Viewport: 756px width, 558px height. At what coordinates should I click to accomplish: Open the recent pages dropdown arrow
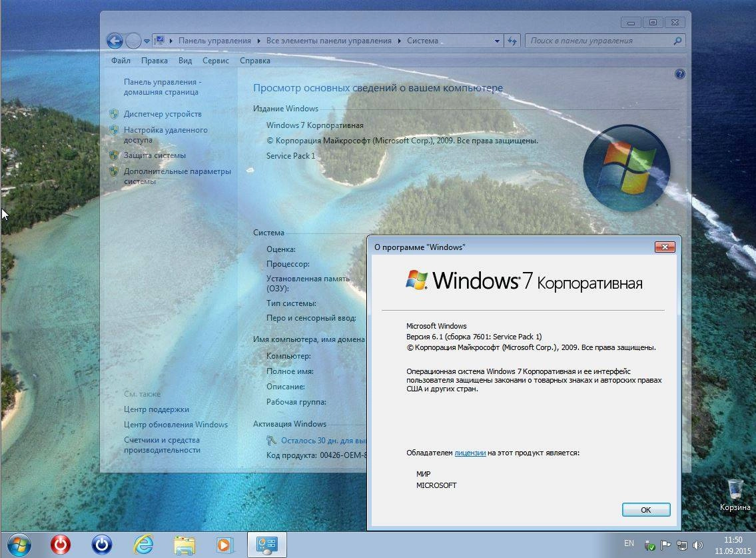[x=147, y=41]
